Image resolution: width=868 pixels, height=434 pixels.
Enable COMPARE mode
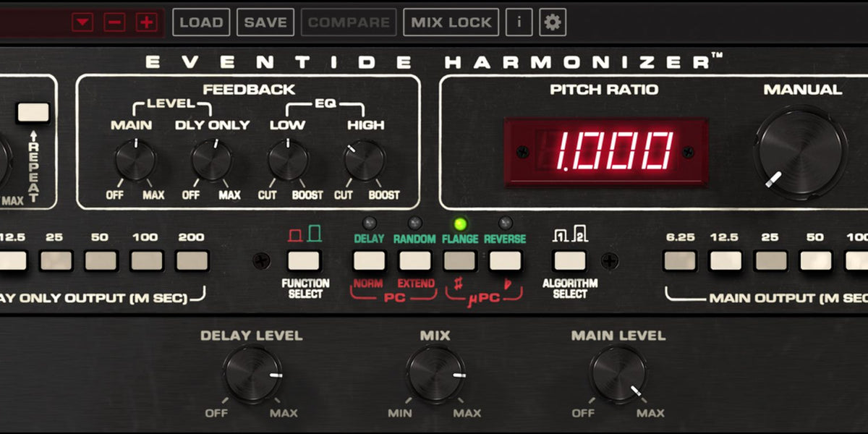(348, 22)
